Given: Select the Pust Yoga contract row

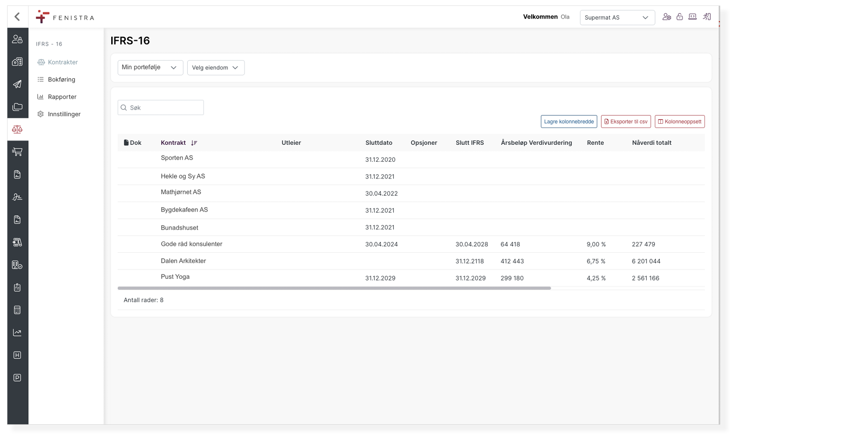Looking at the screenshot, I should 411,278.
